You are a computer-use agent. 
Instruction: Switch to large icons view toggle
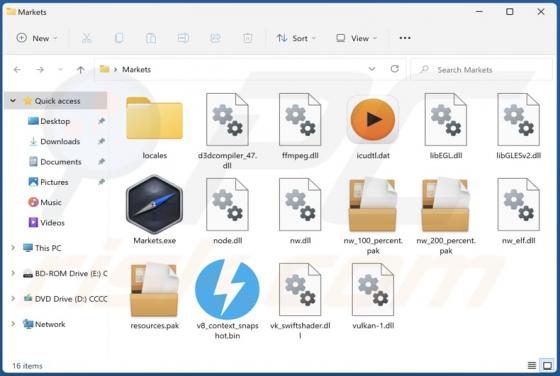547,365
